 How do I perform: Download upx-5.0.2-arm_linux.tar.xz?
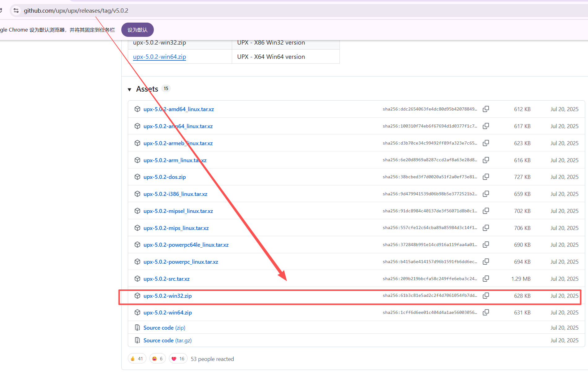pos(175,160)
